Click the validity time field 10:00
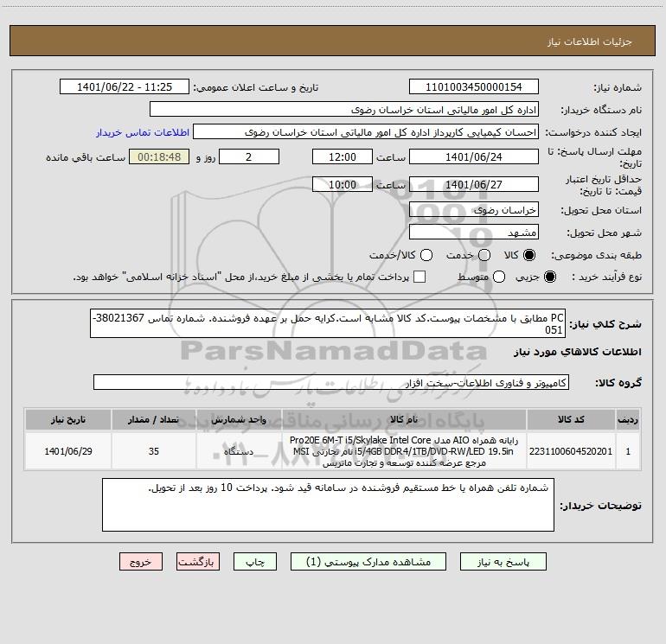Screen dimensions: 666x644 [x=343, y=184]
